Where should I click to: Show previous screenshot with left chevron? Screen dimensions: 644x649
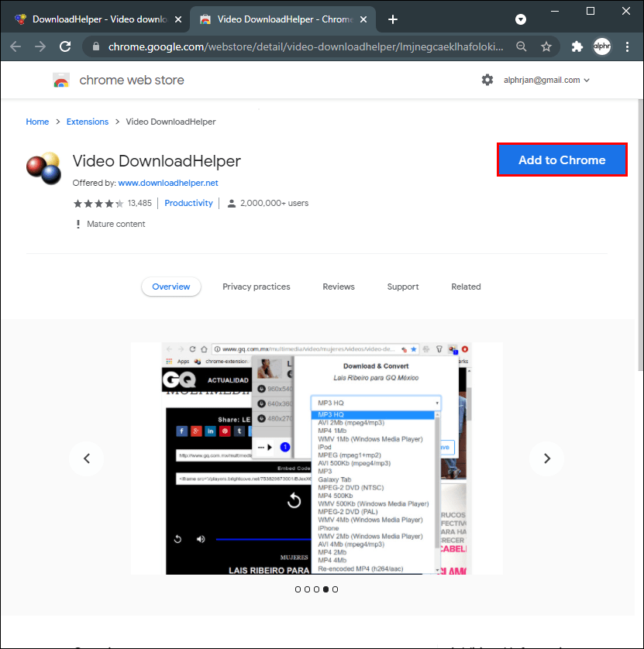(x=87, y=458)
